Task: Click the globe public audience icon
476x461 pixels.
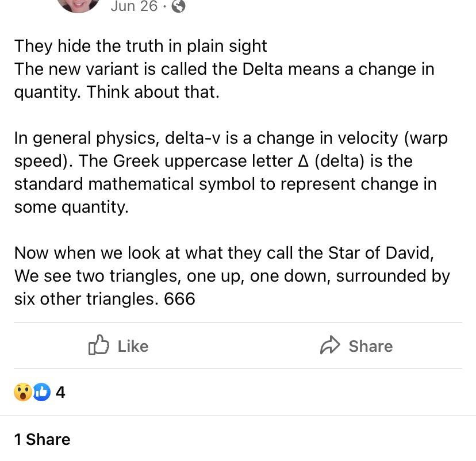Action: 179,6
